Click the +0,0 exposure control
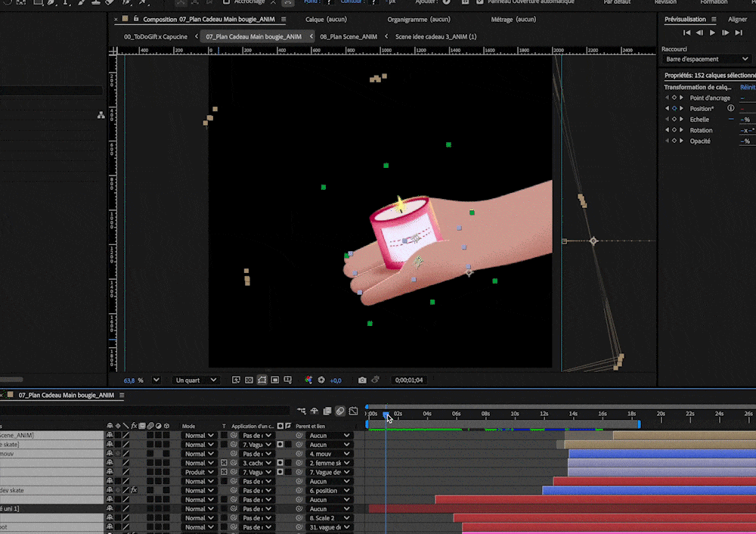756x534 pixels. [335, 380]
